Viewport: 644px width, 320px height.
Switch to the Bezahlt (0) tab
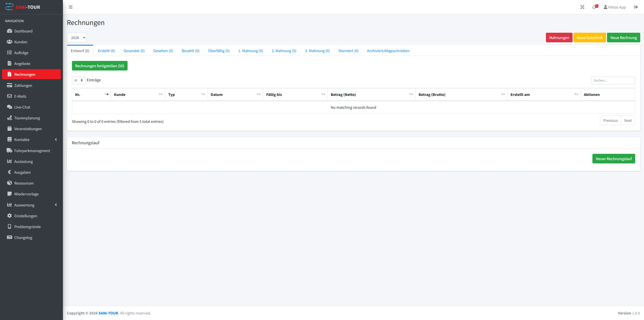click(x=190, y=51)
